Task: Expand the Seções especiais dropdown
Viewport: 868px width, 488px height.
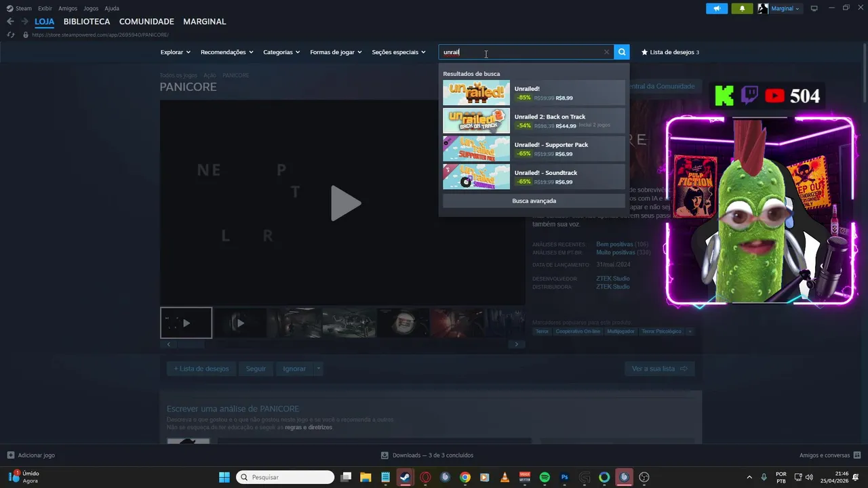Action: tap(399, 52)
